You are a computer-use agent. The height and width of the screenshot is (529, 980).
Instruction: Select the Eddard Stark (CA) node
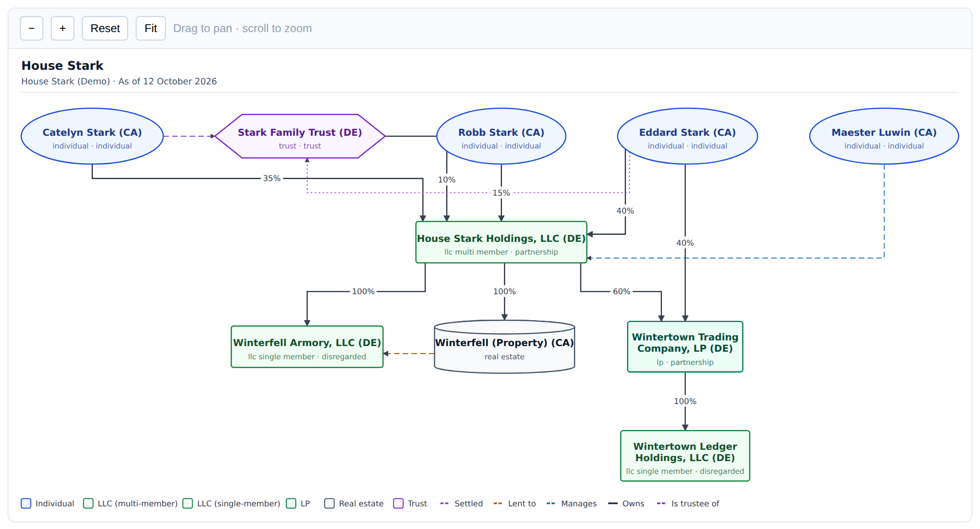[687, 136]
